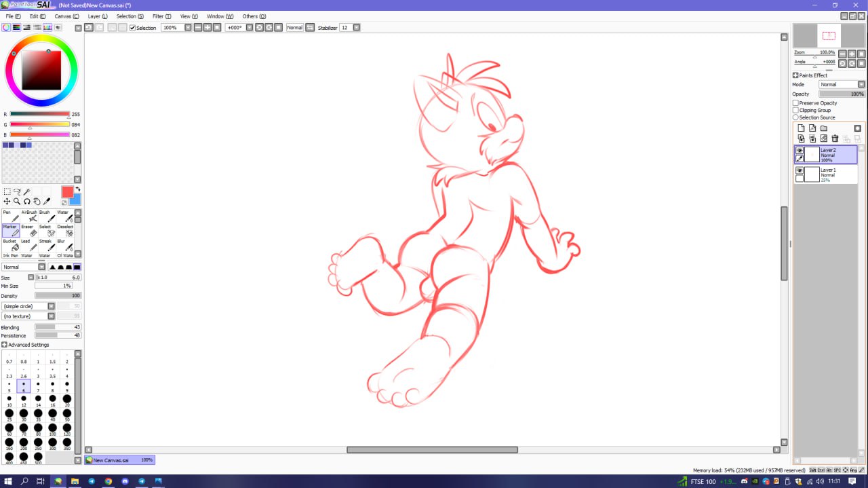Click the delete layer trash icon

coord(835,138)
